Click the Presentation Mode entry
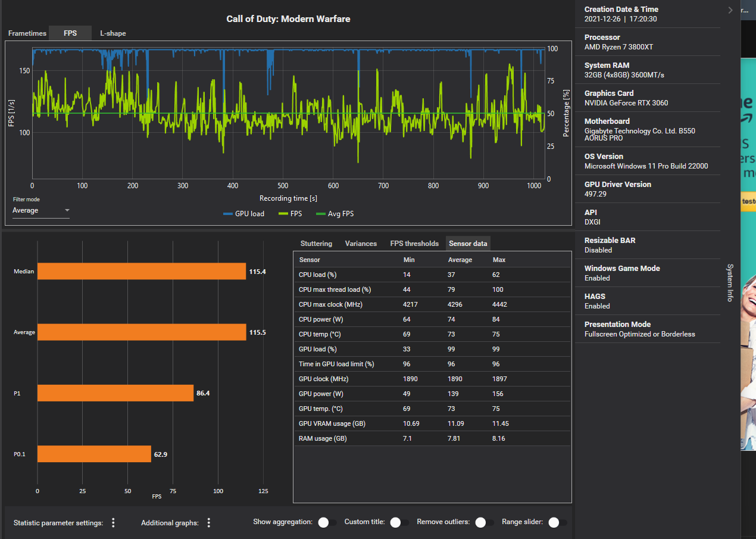Viewport: 756px width, 539px height. [x=639, y=334]
